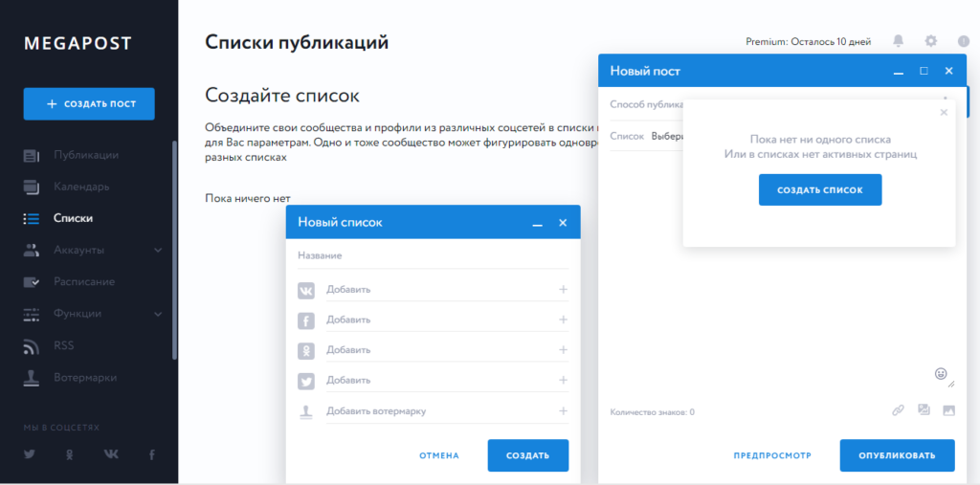Open the Список dropdown in new post
The height and width of the screenshot is (485, 980).
click(665, 136)
